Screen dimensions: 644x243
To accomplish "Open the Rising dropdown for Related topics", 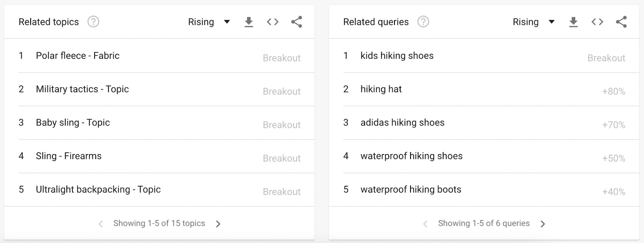I will pos(208,22).
